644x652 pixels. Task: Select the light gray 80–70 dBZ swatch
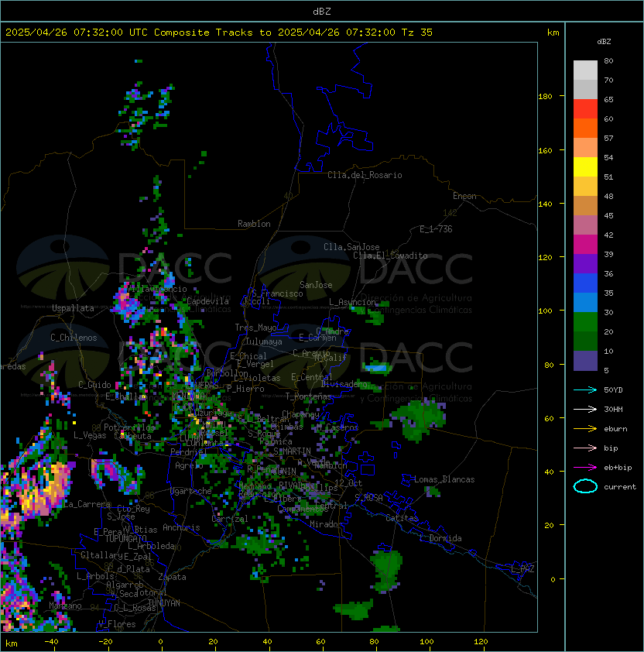coord(585,70)
